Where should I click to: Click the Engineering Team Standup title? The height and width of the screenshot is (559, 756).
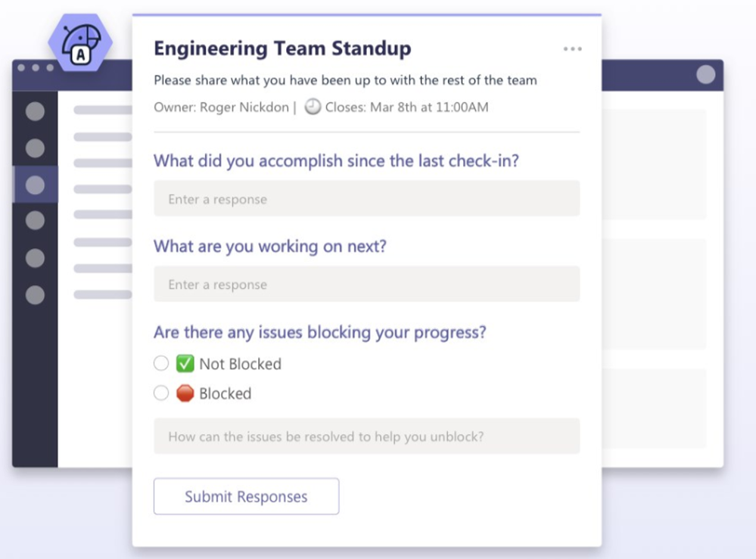(282, 48)
